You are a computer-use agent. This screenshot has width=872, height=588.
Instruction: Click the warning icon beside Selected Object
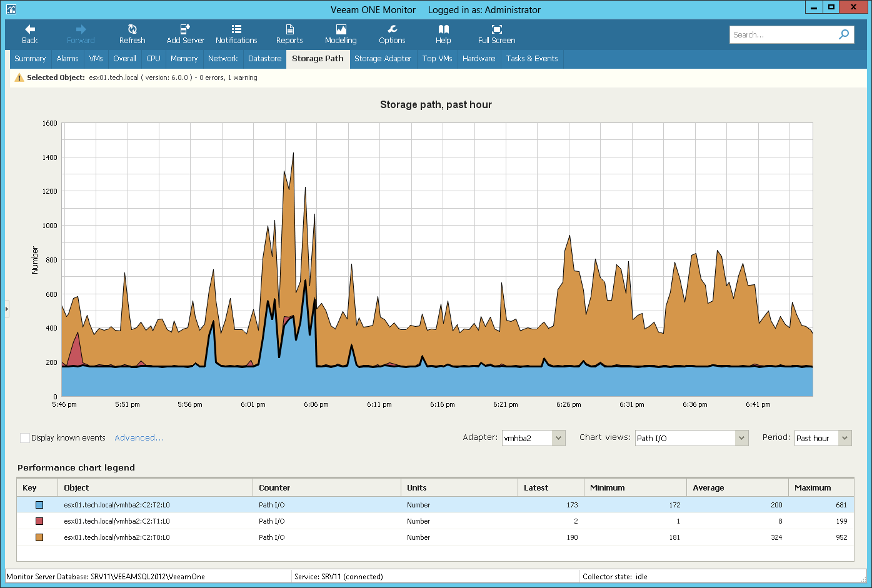(x=19, y=77)
